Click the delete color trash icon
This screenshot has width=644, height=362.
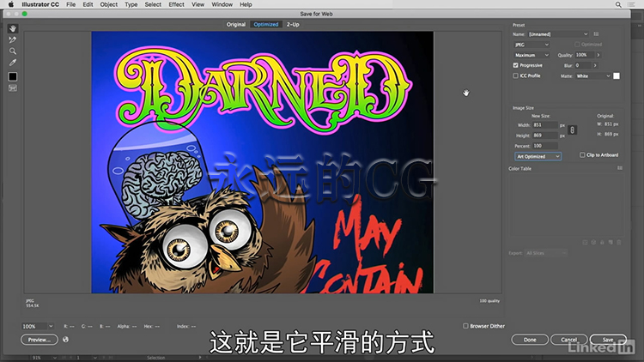coord(619,243)
